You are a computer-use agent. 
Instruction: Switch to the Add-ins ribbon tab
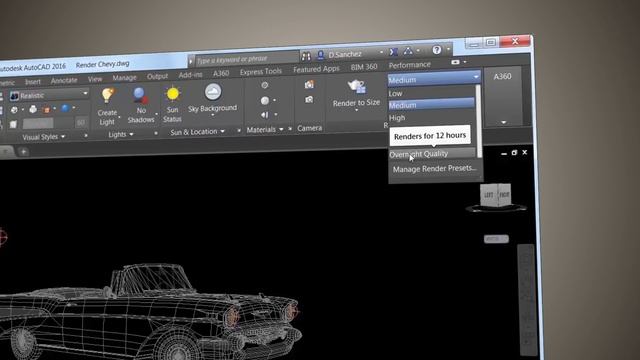[191, 75]
